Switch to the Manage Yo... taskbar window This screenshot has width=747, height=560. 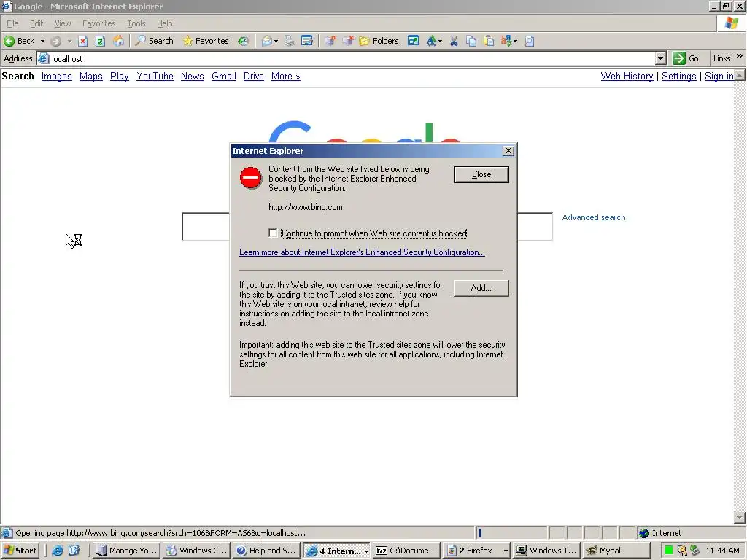(x=125, y=551)
